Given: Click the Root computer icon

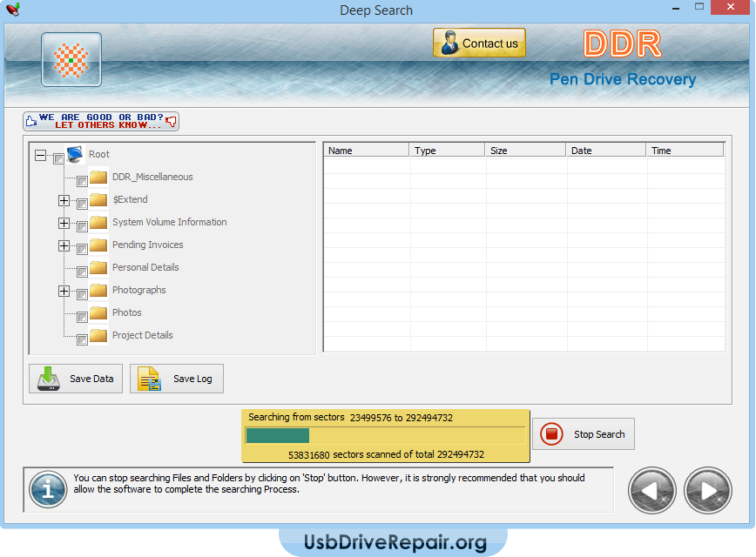Looking at the screenshot, I should point(75,154).
